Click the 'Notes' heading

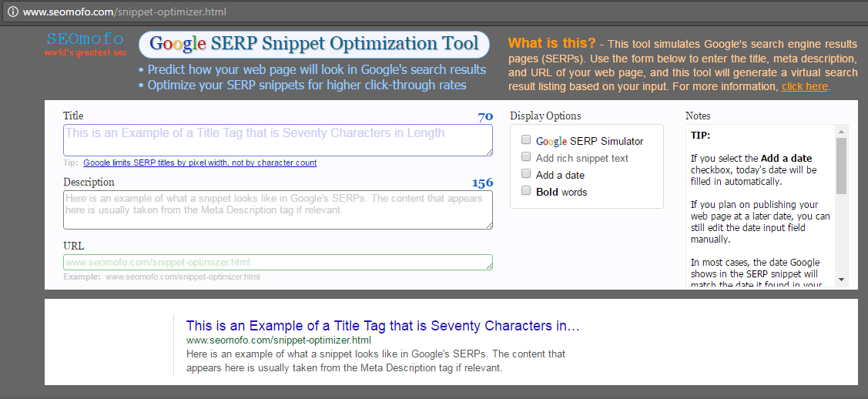coord(698,116)
